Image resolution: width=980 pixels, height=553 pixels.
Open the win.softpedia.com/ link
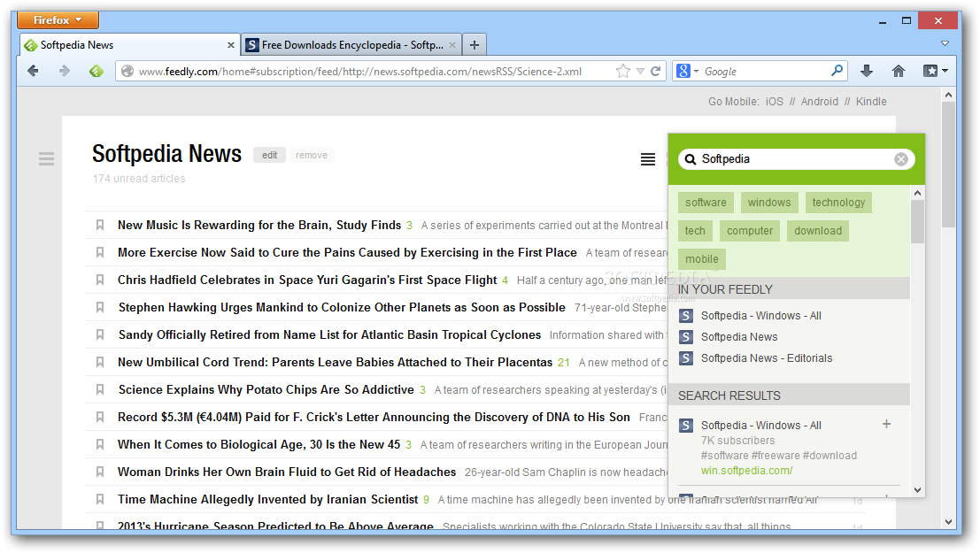(746, 471)
